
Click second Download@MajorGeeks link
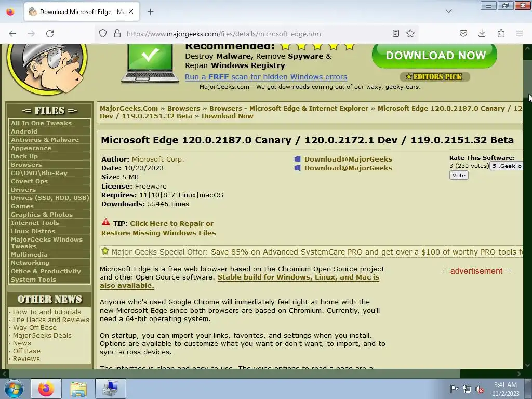348,168
